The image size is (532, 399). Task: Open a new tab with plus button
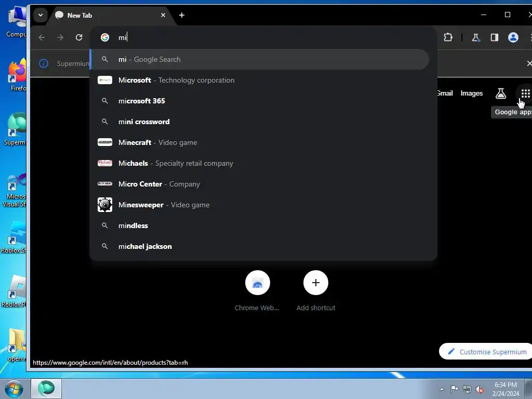point(182,15)
